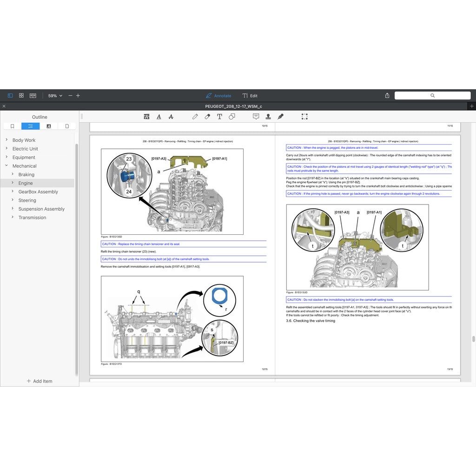Expand the Body Work outline section
The width and height of the screenshot is (476, 476).
(x=7, y=140)
